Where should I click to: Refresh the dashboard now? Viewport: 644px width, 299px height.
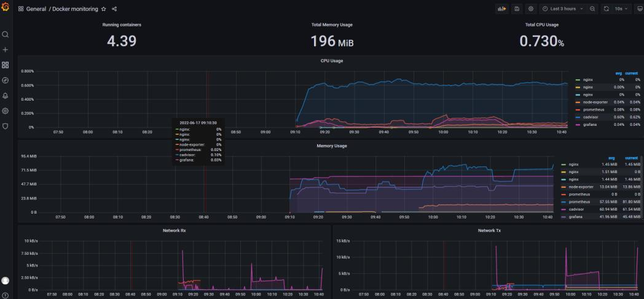607,9
